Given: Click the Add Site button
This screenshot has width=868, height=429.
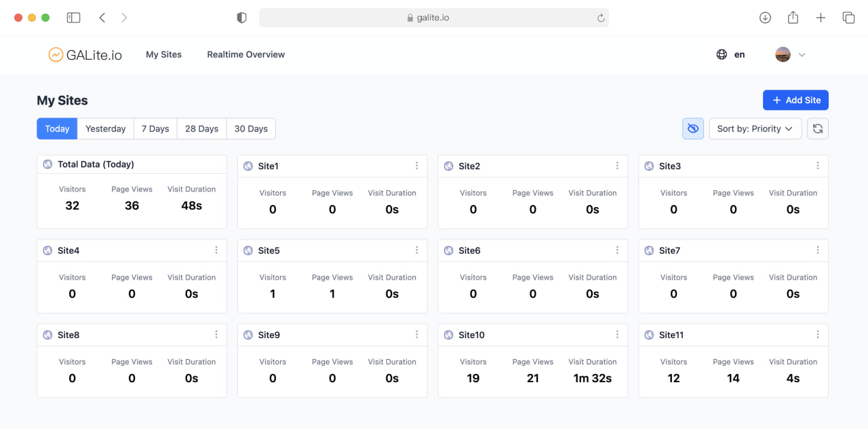Looking at the screenshot, I should tap(795, 100).
